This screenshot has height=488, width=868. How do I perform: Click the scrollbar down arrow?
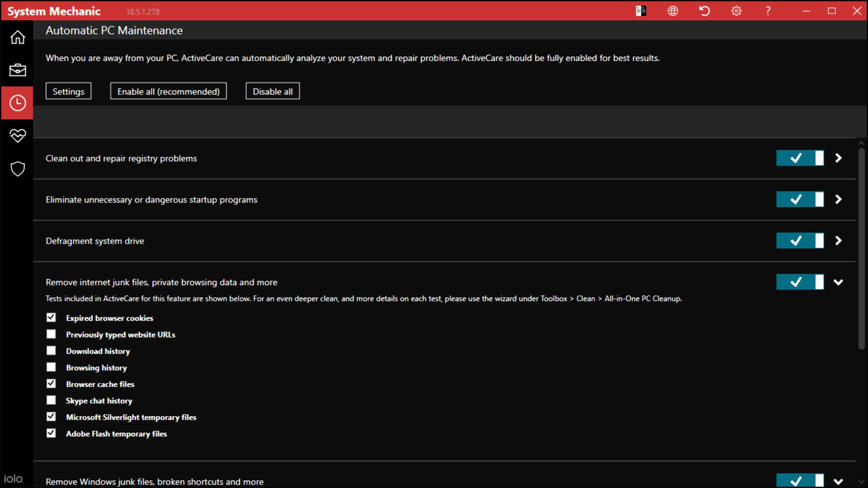pos(861,482)
